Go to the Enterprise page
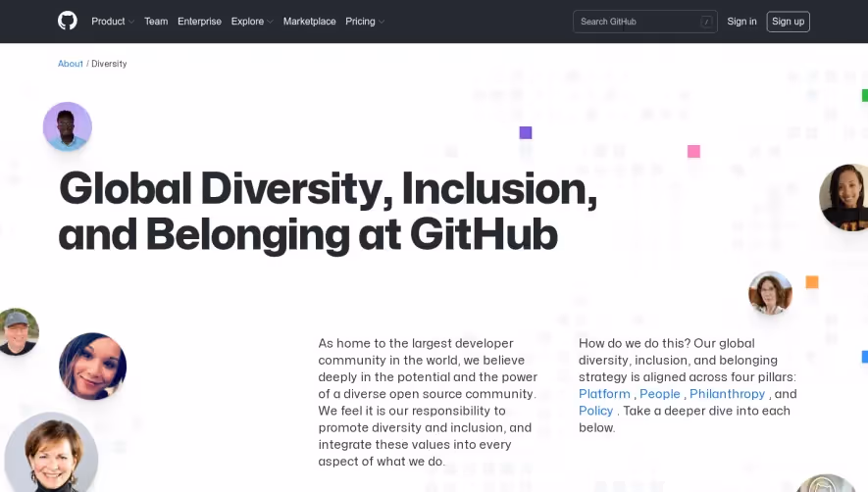The image size is (868, 492). 199,21
